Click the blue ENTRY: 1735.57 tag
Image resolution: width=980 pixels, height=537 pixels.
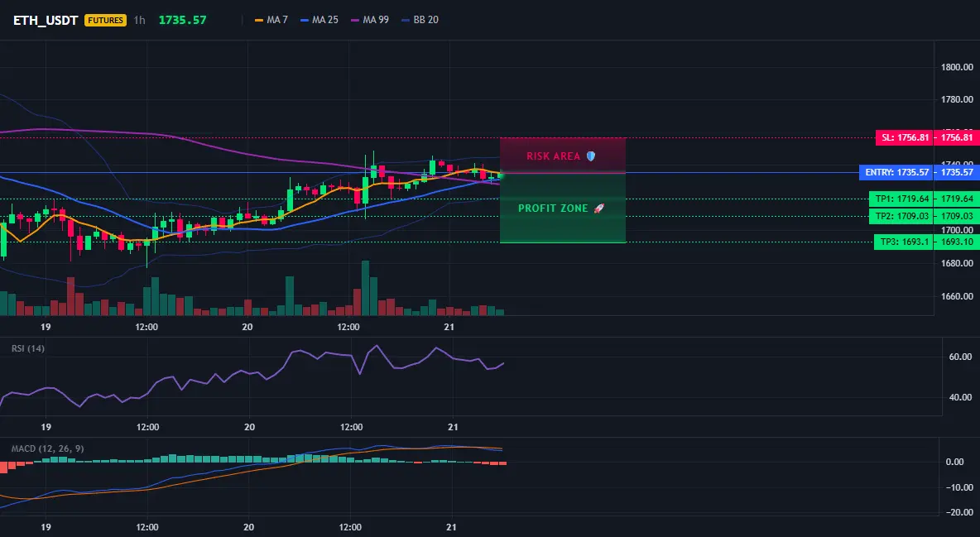[896, 172]
